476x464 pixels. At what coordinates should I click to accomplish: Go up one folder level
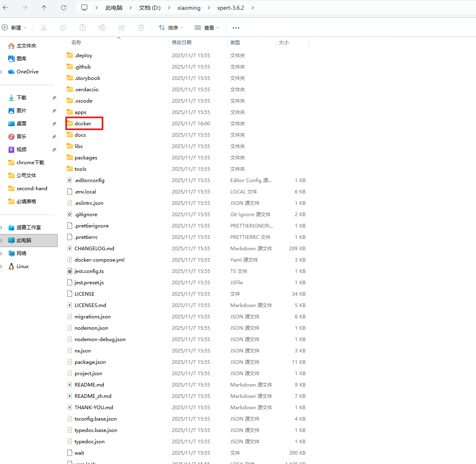(x=44, y=8)
